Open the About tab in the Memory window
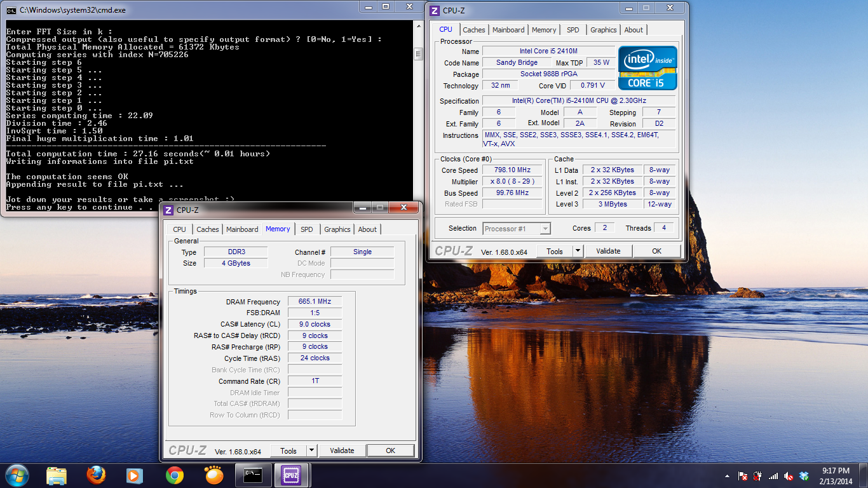 [367, 229]
